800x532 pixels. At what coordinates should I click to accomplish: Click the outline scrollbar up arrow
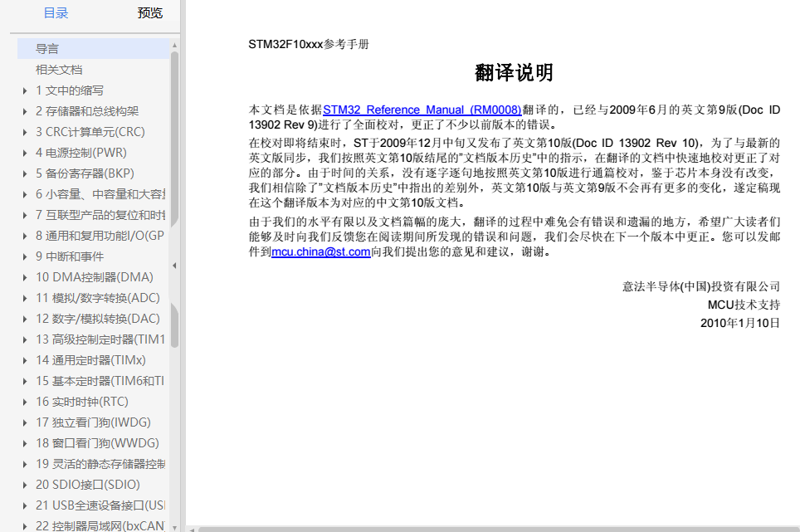tap(174, 46)
